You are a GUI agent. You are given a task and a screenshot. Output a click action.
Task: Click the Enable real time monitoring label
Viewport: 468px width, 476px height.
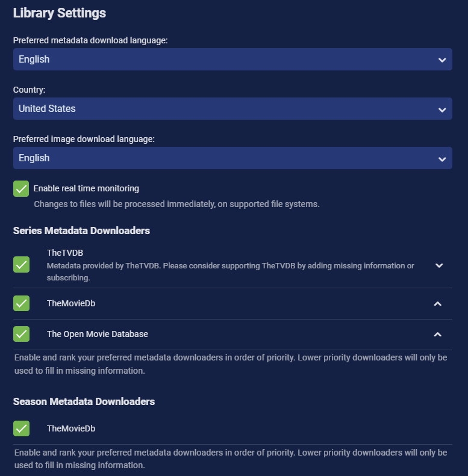(86, 188)
